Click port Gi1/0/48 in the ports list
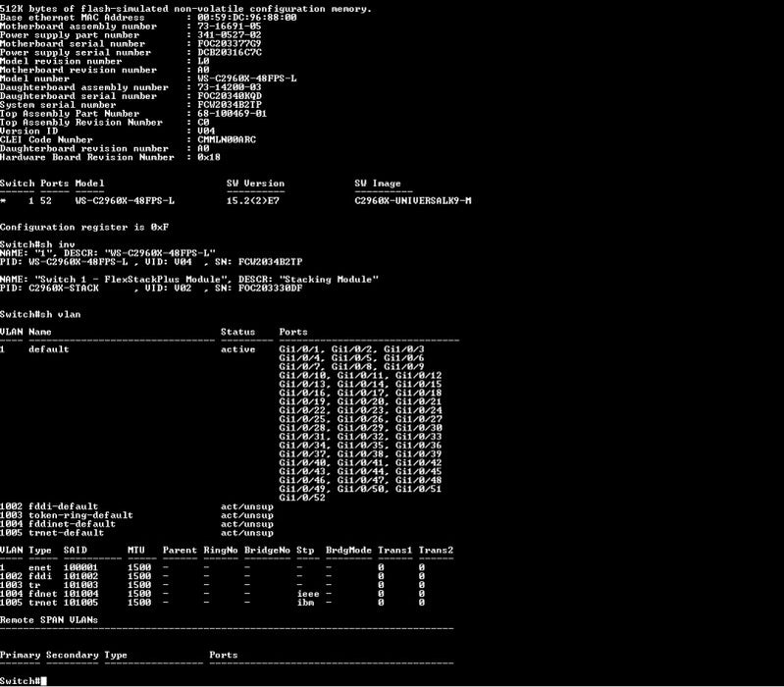 [419, 481]
